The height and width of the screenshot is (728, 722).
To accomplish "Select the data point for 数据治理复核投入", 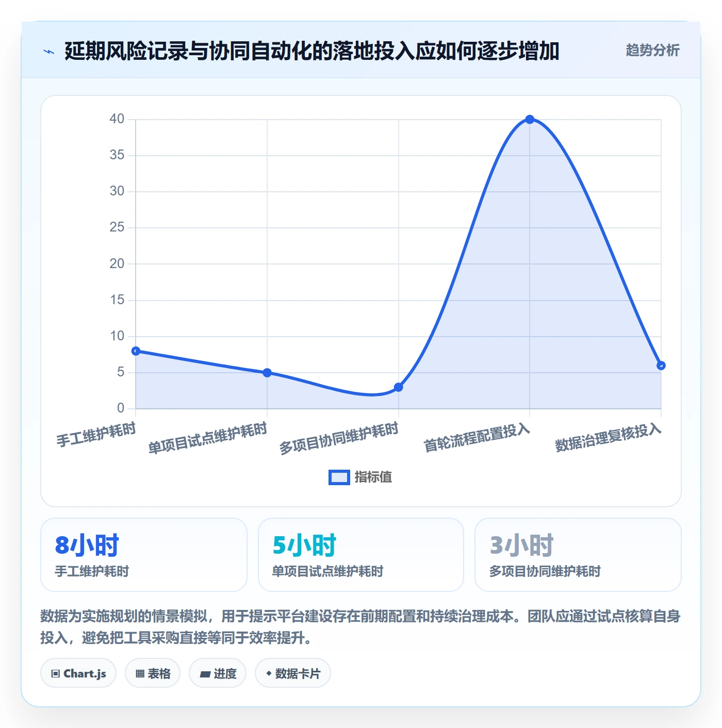I will (661, 366).
